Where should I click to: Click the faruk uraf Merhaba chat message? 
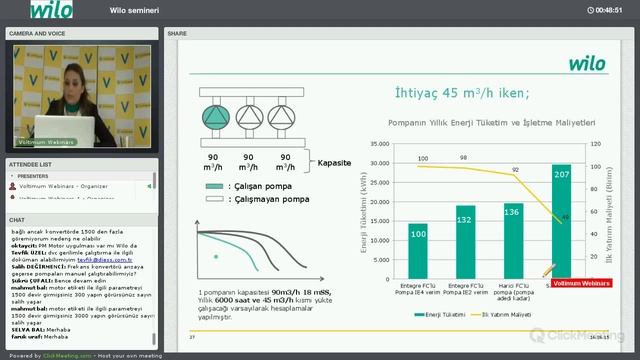(40, 337)
